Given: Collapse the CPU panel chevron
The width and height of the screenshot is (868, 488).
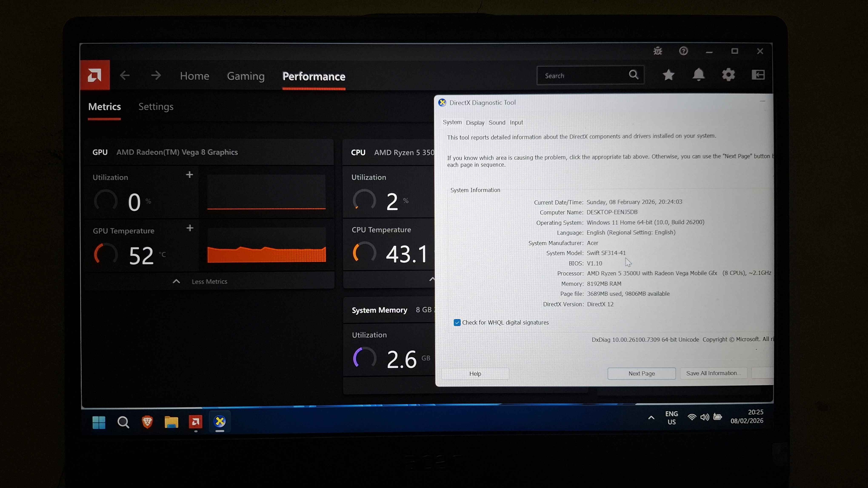Looking at the screenshot, I should [432, 279].
